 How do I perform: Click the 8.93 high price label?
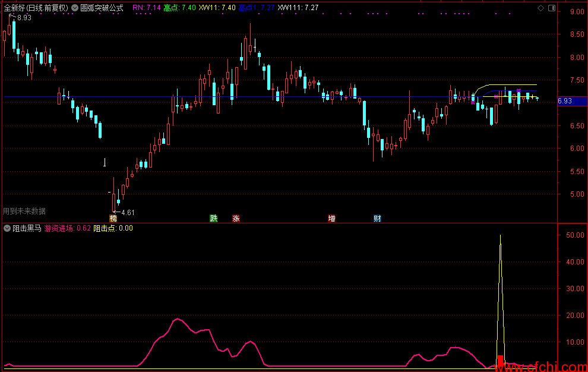tap(24, 18)
